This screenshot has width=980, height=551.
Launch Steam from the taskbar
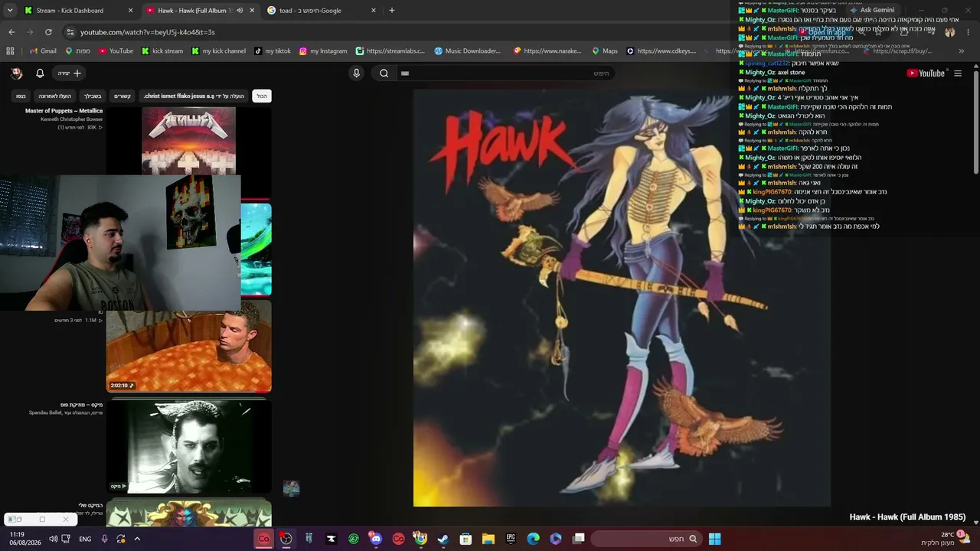click(443, 539)
